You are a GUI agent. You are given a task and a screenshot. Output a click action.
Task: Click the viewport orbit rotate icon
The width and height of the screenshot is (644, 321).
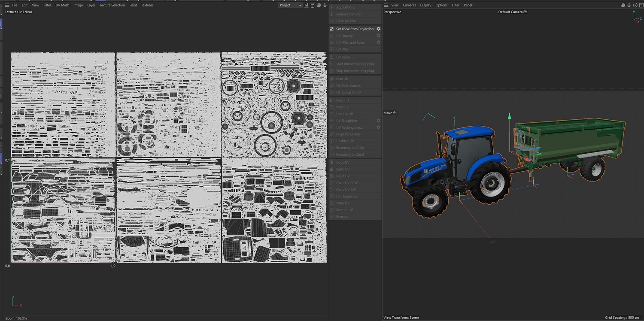pyautogui.click(x=635, y=5)
